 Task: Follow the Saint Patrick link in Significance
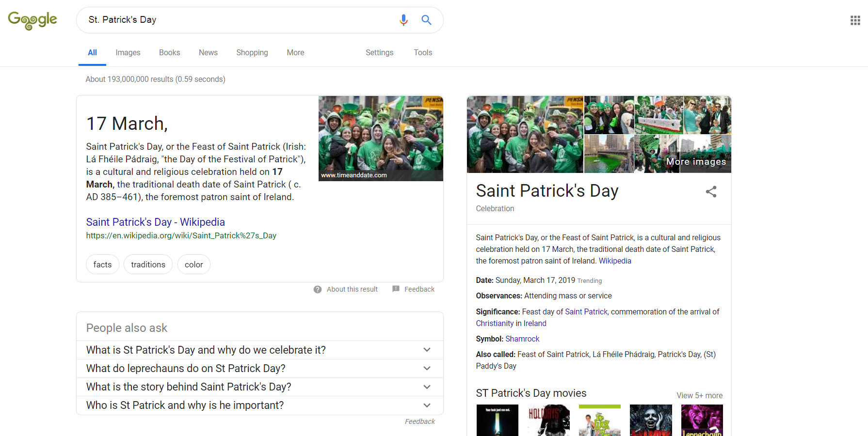point(586,311)
